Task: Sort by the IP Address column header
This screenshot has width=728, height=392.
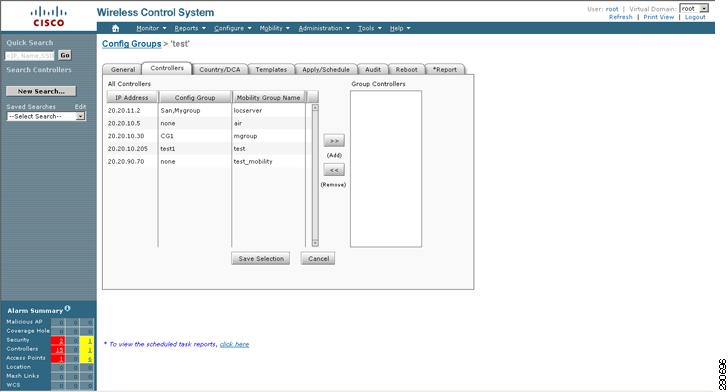Action: pos(132,98)
